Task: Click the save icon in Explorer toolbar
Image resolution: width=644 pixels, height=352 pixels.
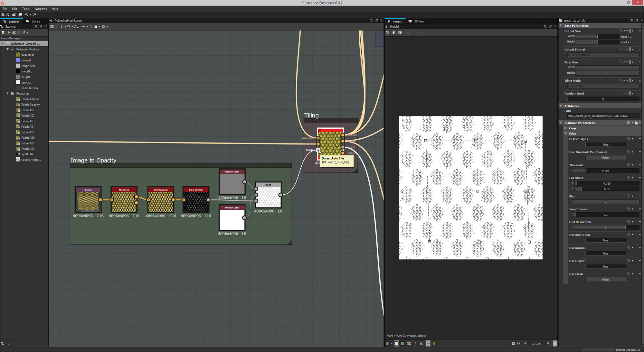Action: pyautogui.click(x=3, y=32)
